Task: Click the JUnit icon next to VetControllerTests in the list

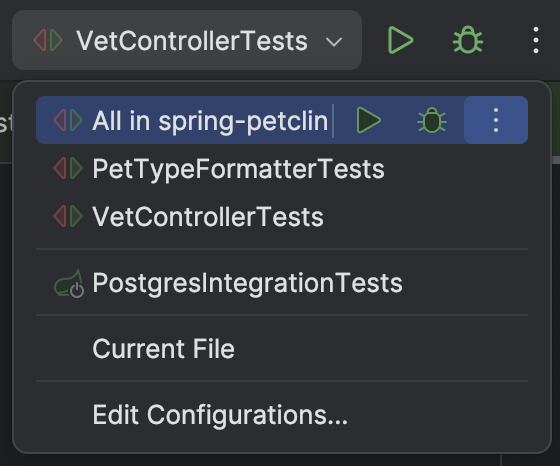Action: (x=68, y=216)
